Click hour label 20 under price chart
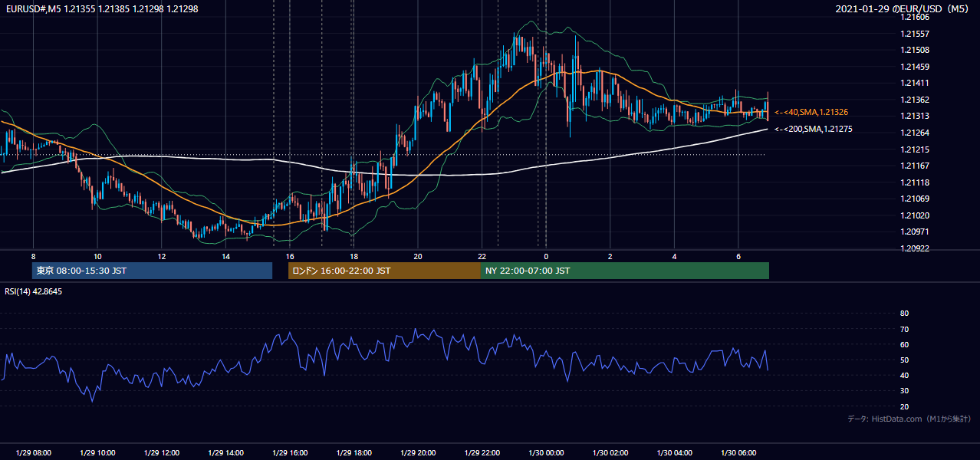The width and height of the screenshot is (980, 460). point(418,256)
